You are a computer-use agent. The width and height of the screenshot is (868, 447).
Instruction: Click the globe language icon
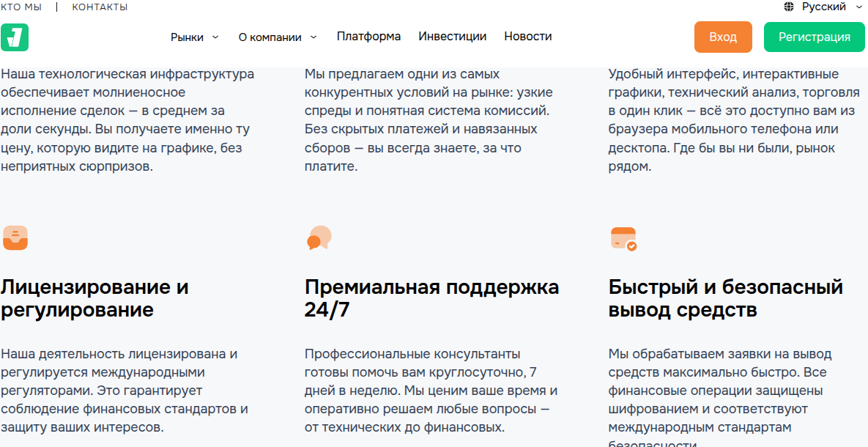point(789,7)
